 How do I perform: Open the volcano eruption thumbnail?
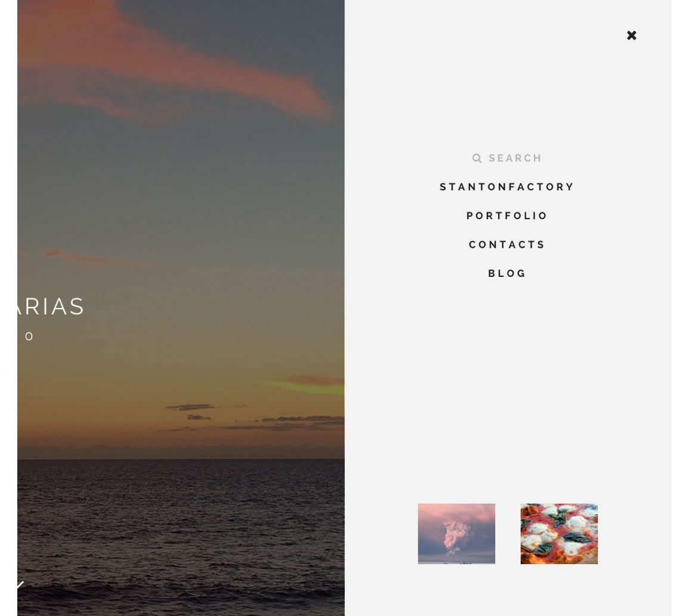click(456, 534)
